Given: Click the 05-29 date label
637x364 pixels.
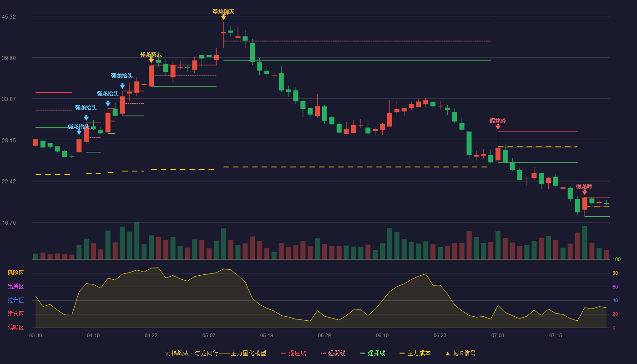Looking at the screenshot, I should click(x=324, y=335).
